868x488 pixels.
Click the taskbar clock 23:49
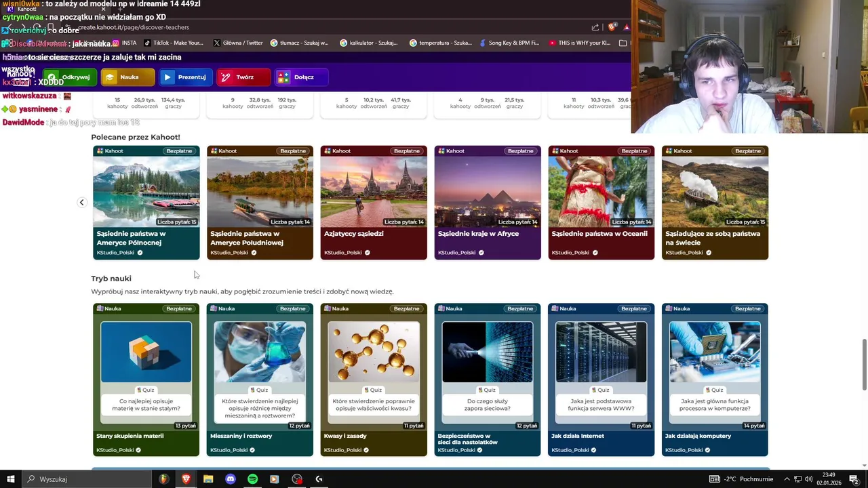pyautogui.click(x=829, y=479)
